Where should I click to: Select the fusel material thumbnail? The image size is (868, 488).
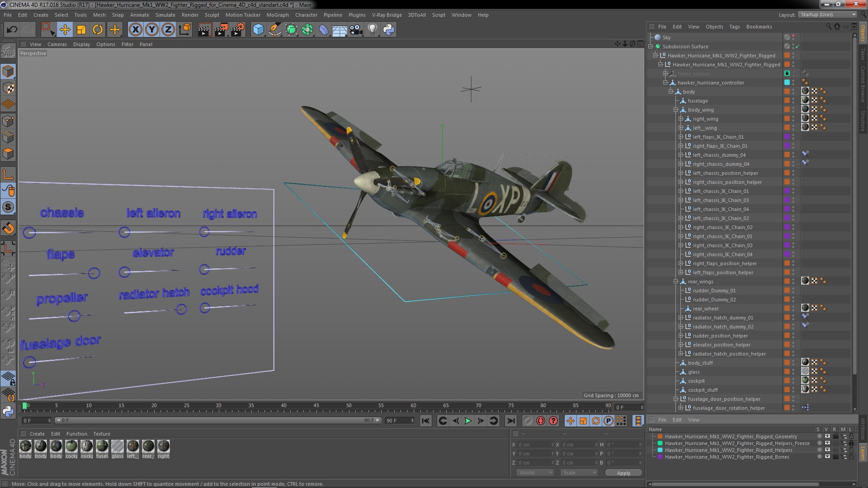[102, 446]
